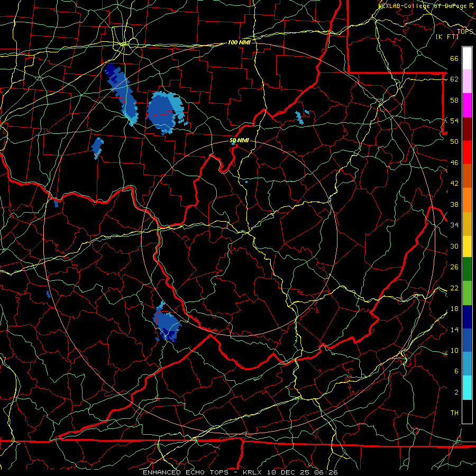Screen dimensions: 476x476
Task: Click the yellow legend swatch
Action: point(467,246)
